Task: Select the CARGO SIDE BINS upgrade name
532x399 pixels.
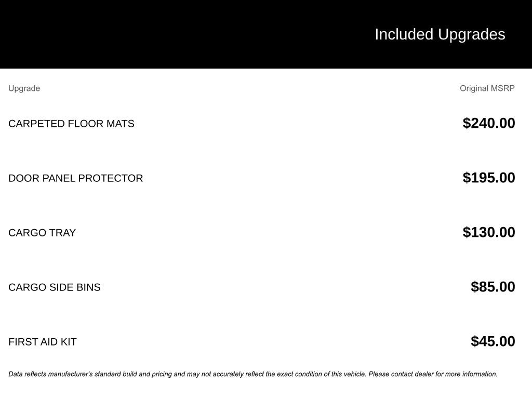Action: pyautogui.click(x=54, y=287)
